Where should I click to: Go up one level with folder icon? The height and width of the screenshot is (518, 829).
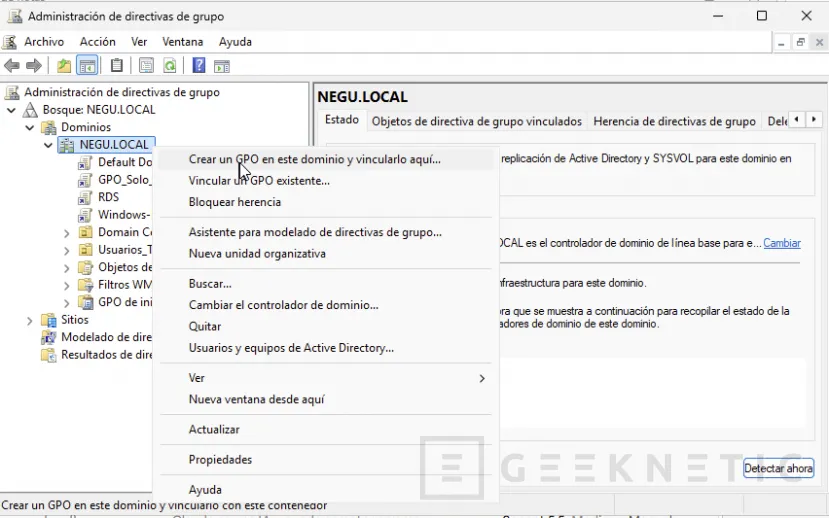(x=64, y=66)
